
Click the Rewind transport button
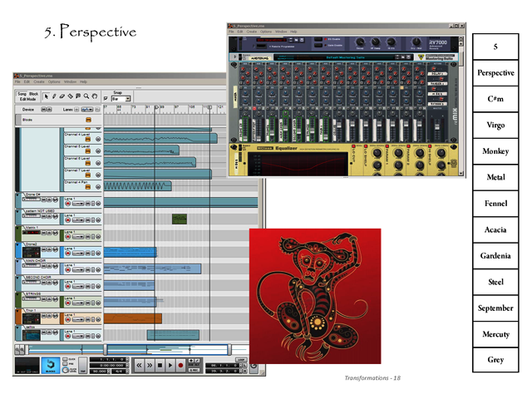pos(139,366)
